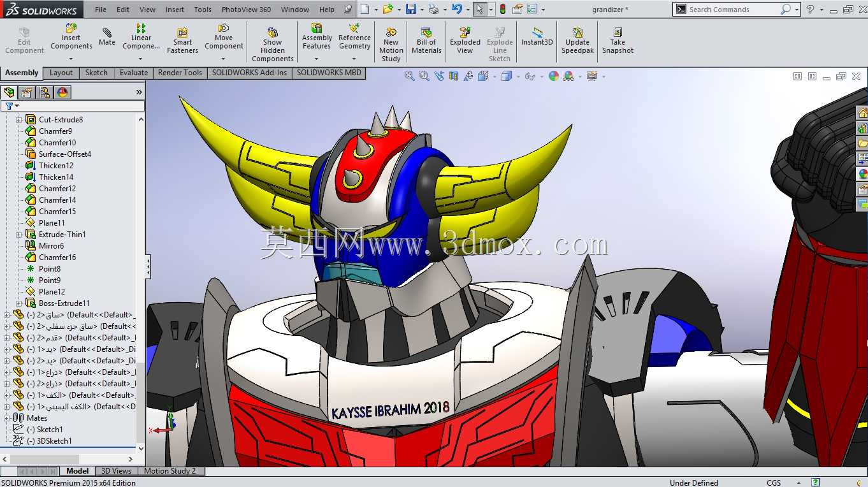Open the Design Library task pane icon
Screen dimensions: 868x487
pyautogui.click(x=862, y=128)
